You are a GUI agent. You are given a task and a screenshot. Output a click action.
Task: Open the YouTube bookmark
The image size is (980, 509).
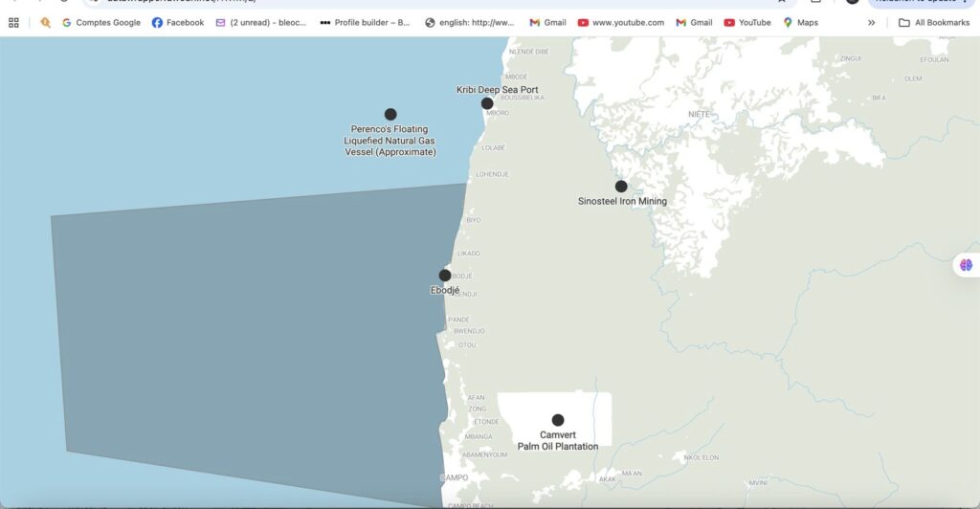point(747,23)
